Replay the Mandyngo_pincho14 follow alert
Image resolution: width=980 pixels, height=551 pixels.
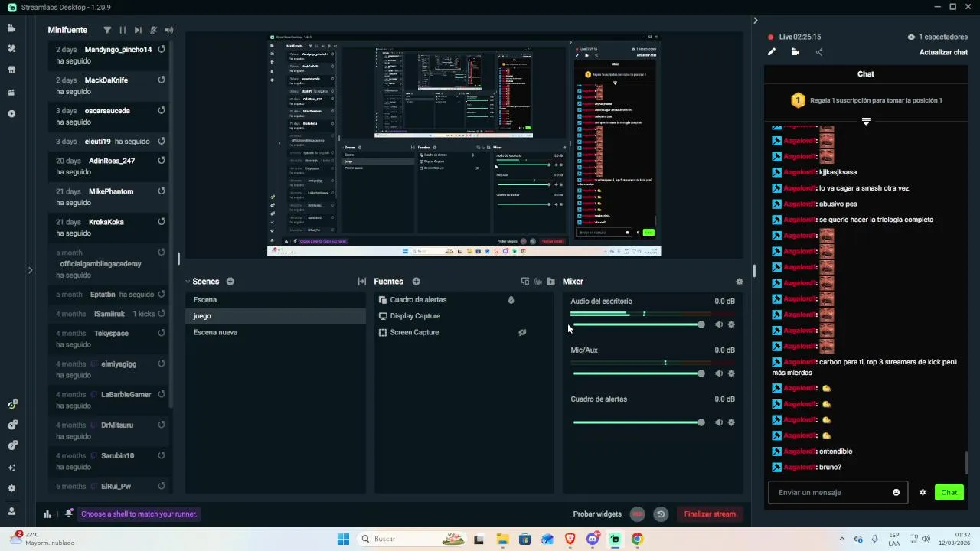[x=162, y=49]
